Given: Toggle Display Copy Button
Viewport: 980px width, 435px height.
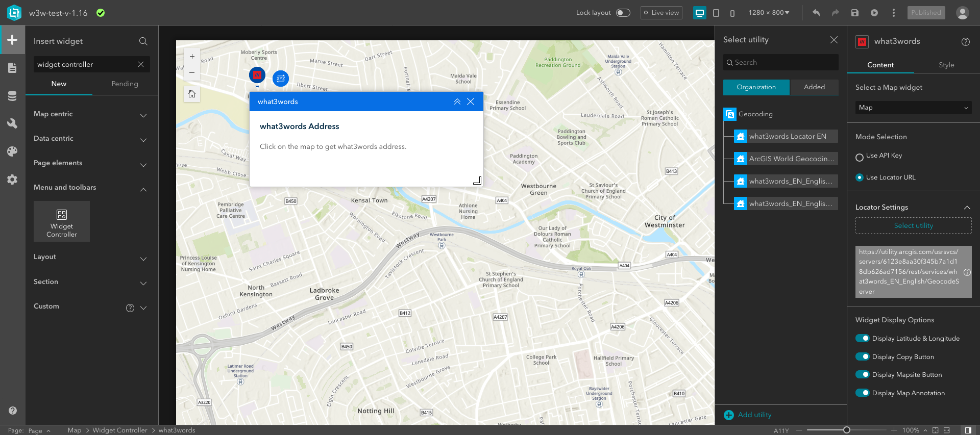Looking at the screenshot, I should [863, 356].
